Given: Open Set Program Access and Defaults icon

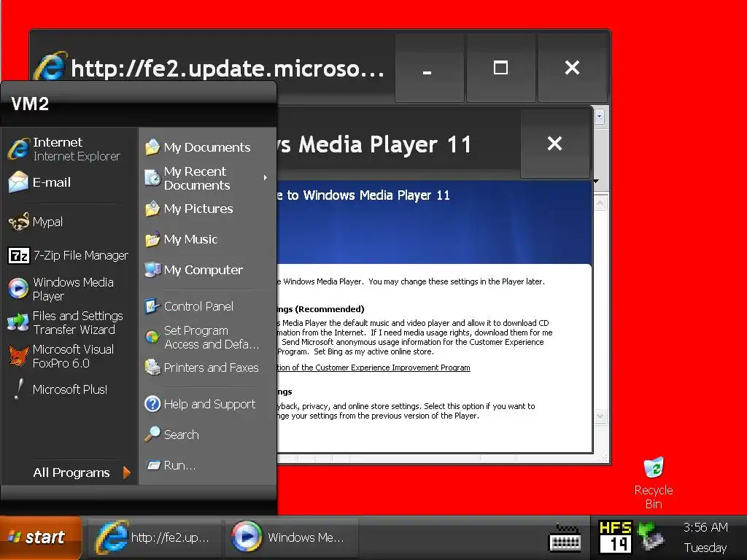Looking at the screenshot, I should 152,337.
